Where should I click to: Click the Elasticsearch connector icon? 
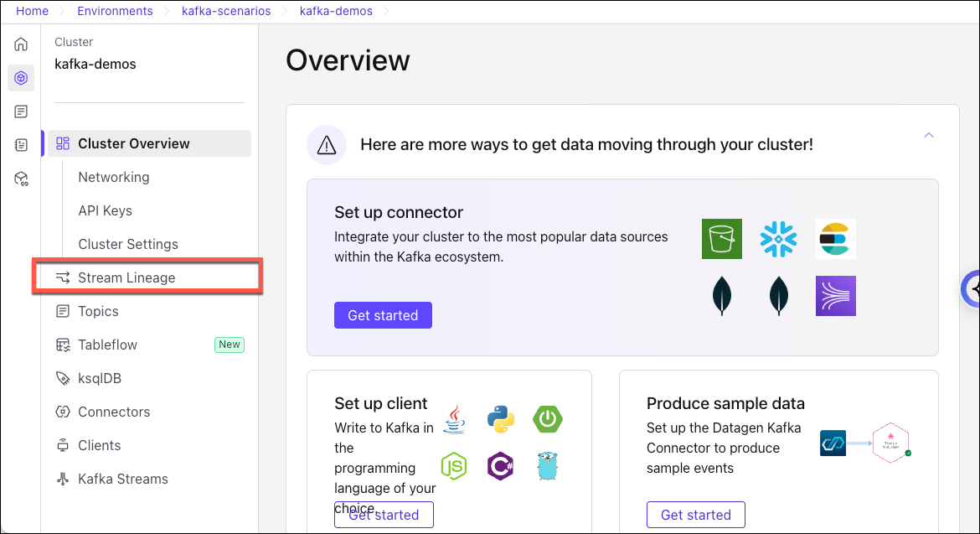835,239
